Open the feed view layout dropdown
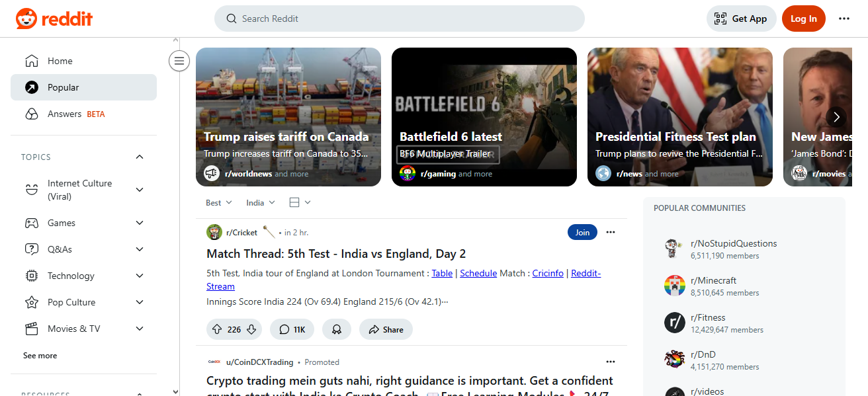 tap(300, 202)
